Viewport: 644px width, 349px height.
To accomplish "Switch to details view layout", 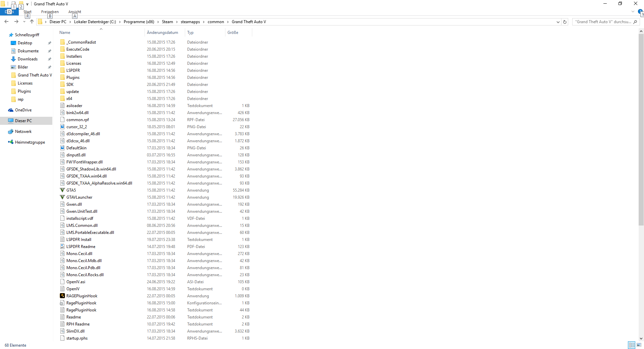I will click(x=632, y=345).
